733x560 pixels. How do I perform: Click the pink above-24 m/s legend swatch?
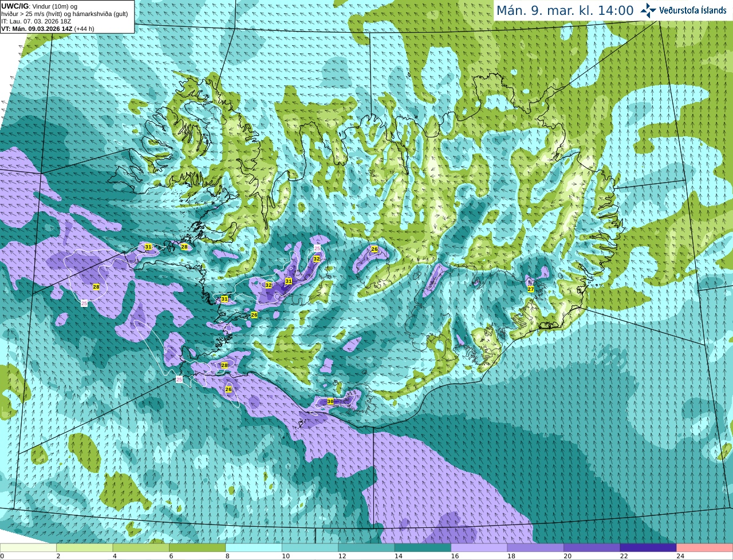[x=705, y=548]
